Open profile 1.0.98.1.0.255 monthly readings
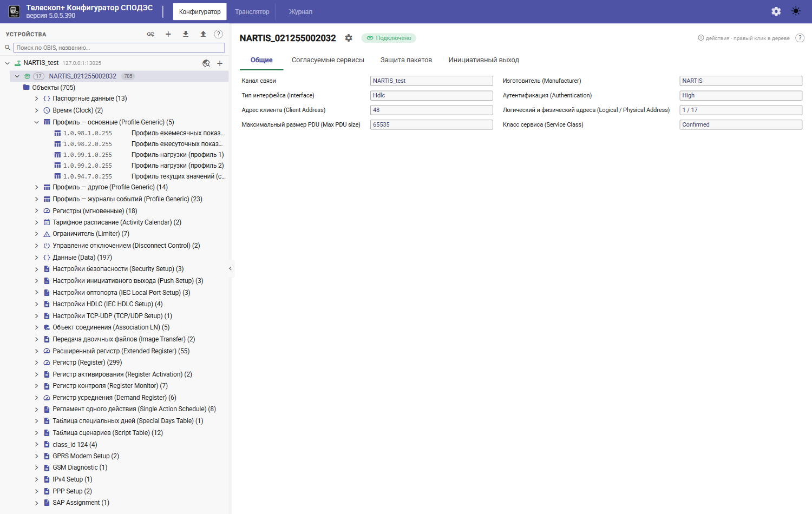This screenshot has width=812, height=514. click(140, 133)
